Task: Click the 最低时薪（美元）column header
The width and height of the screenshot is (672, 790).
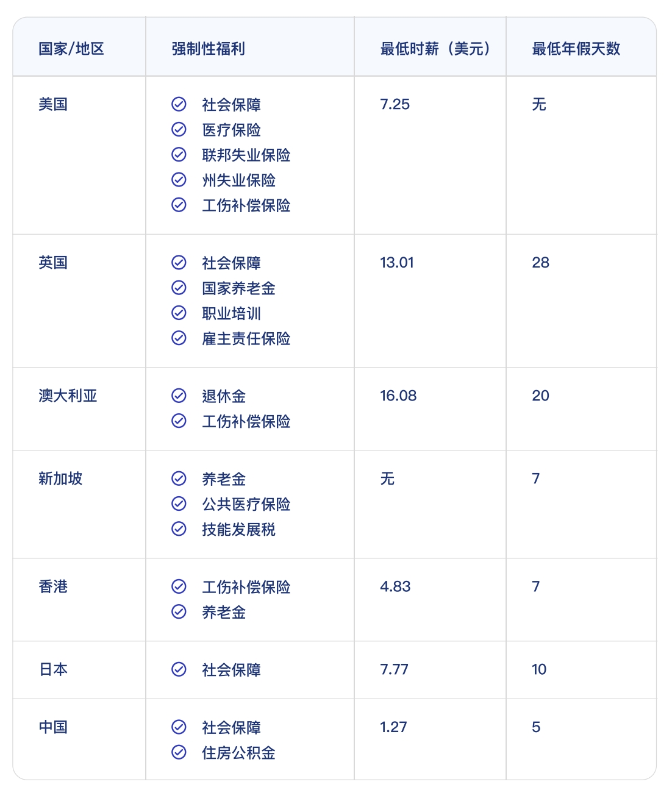Action: [x=437, y=48]
